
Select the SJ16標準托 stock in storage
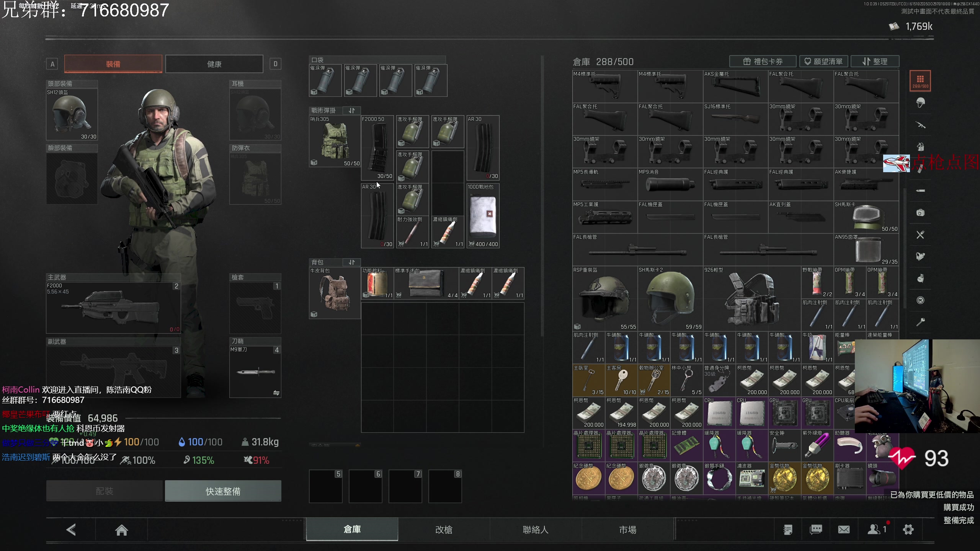click(x=736, y=119)
